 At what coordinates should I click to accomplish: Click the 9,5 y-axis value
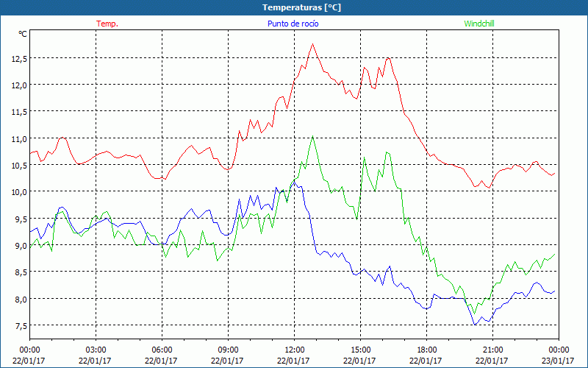click(21, 219)
